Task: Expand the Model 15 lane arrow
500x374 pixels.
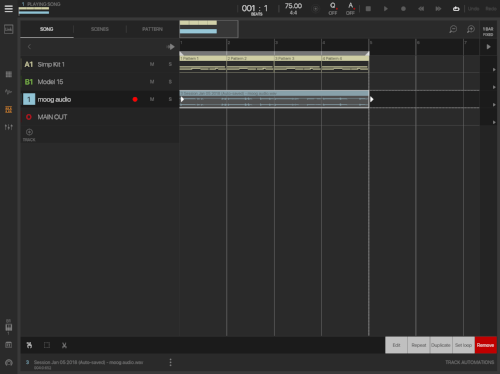Action: pos(494,87)
